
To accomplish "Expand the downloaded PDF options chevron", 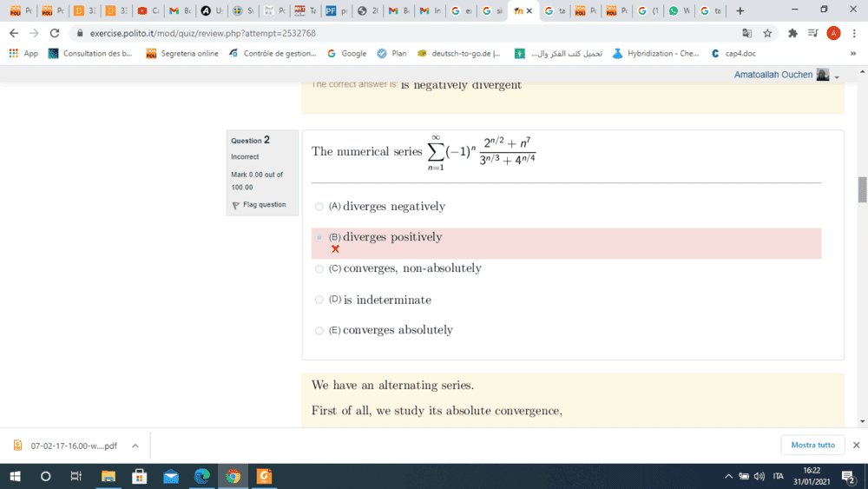I will (135, 446).
